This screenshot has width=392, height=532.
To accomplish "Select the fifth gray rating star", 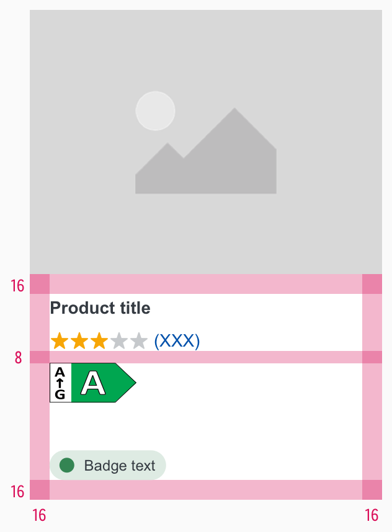I will click(x=138, y=341).
